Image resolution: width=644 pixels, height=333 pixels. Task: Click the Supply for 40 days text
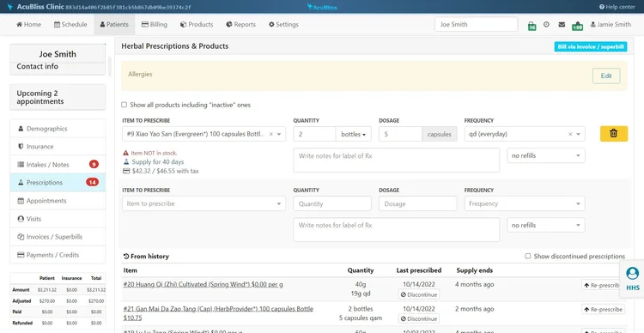(x=158, y=162)
